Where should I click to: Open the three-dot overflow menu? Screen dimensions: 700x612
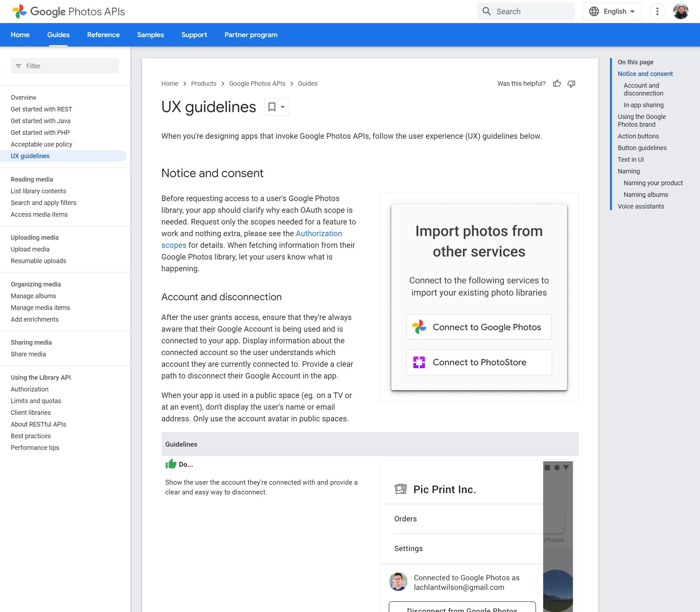tap(657, 11)
